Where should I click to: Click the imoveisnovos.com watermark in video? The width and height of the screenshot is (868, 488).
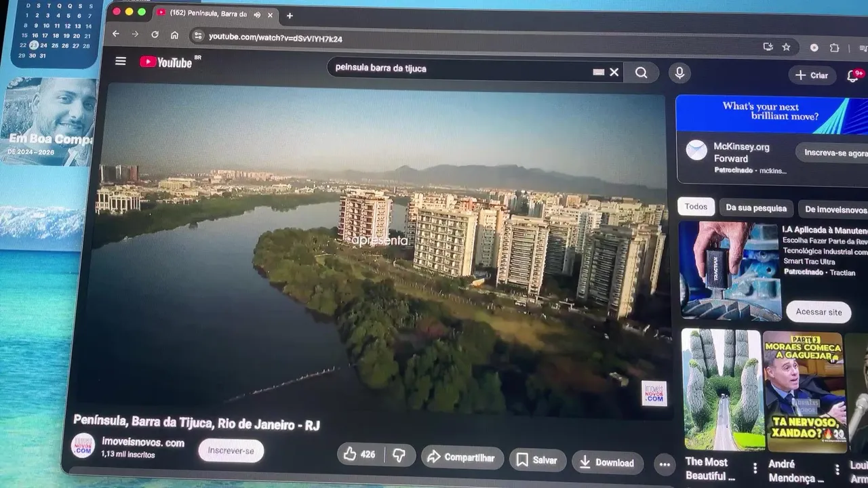(x=654, y=393)
